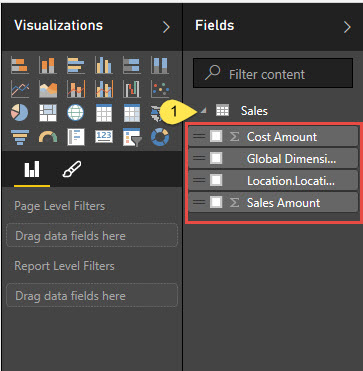Check the Sales Amount field checkbox
This screenshot has height=371, width=363.
216,202
